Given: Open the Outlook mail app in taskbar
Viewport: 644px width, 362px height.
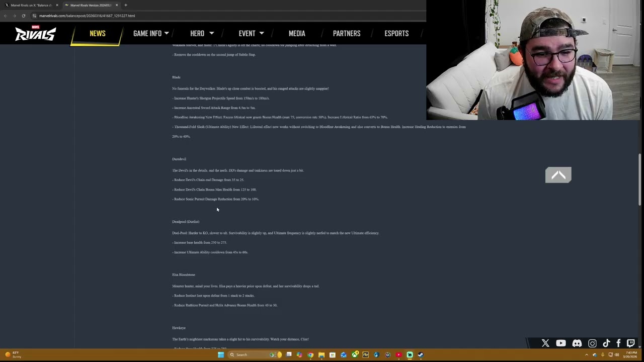Looking at the screenshot, I should click(x=344, y=355).
